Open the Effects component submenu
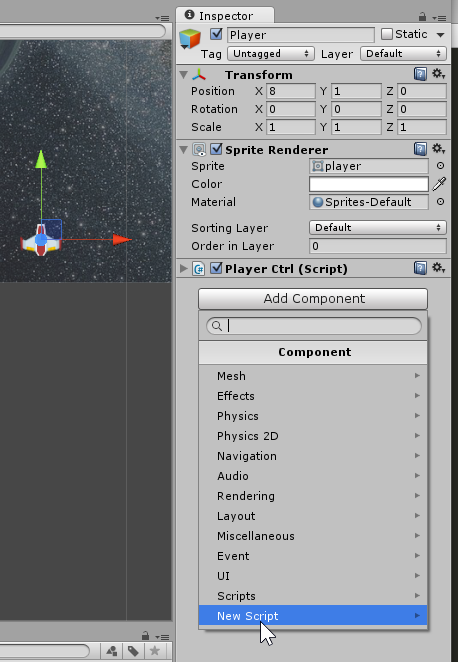The image size is (458, 662). 313,396
